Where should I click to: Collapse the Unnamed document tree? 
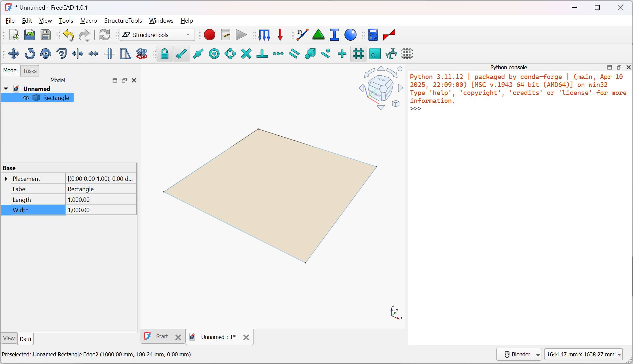tap(6, 89)
